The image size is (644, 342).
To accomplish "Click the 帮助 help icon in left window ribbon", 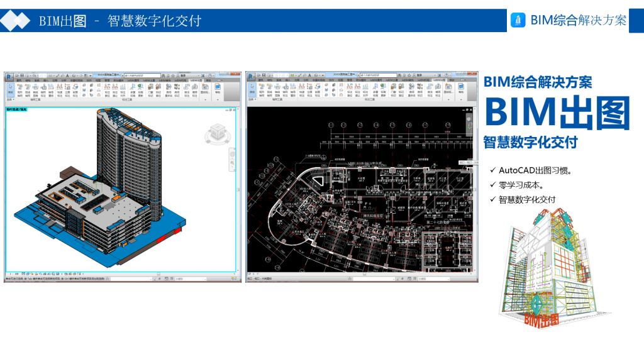I will tap(218, 89).
